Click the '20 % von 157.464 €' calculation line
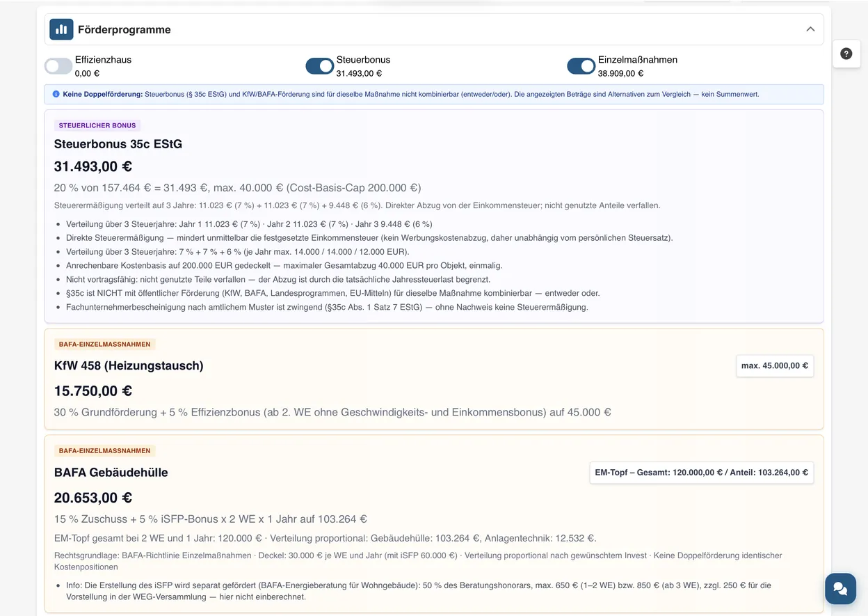Image resolution: width=868 pixels, height=616 pixels. pyautogui.click(x=237, y=187)
